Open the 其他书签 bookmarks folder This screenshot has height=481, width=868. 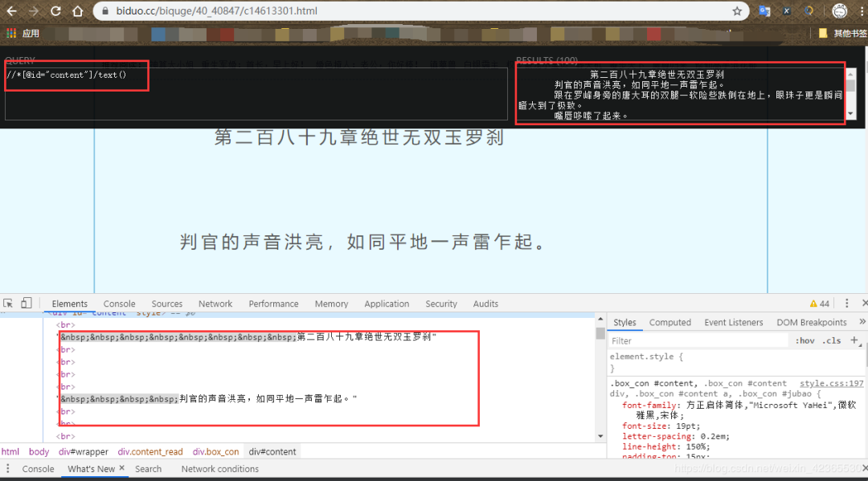[x=842, y=34]
